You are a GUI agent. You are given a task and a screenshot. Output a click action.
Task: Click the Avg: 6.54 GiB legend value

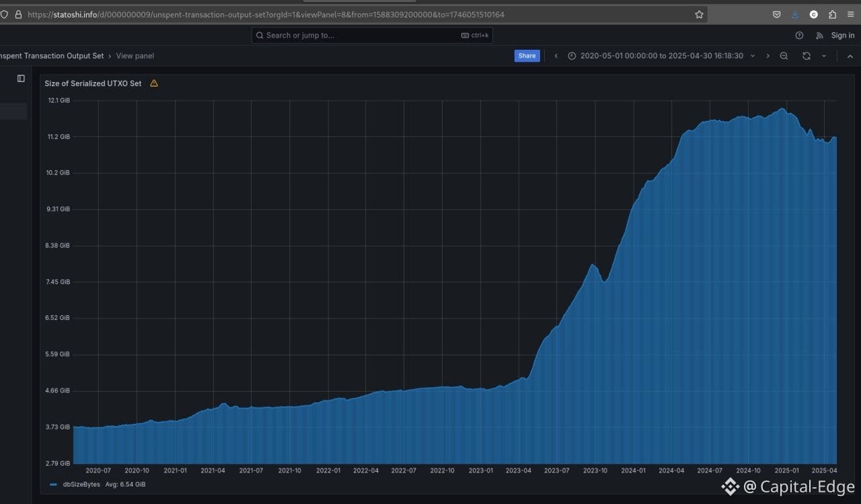[x=126, y=485]
